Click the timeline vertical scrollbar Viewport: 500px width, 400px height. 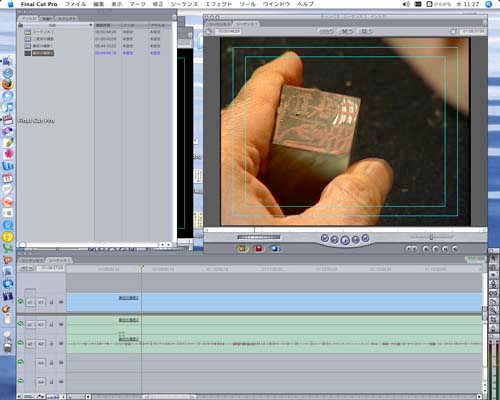point(484,333)
